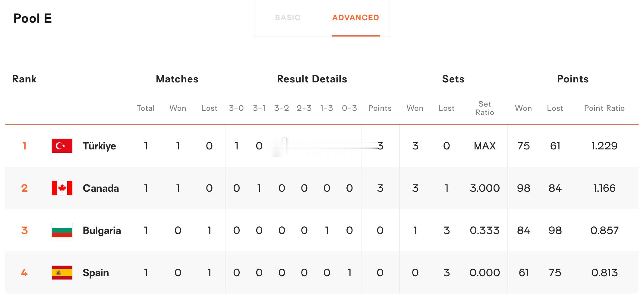The width and height of the screenshot is (644, 294).
Task: Click the Rank column header
Action: click(x=24, y=79)
